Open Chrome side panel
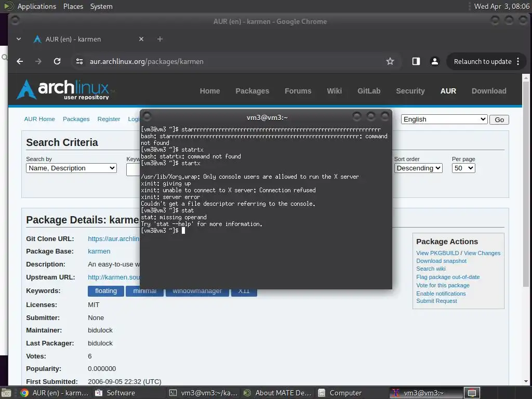The height and width of the screenshot is (399, 532). click(416, 61)
